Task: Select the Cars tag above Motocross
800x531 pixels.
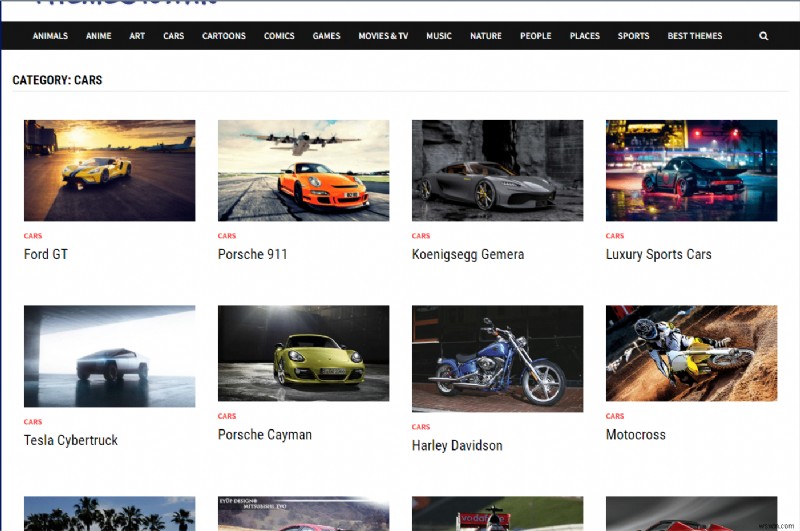Action: 615,416
